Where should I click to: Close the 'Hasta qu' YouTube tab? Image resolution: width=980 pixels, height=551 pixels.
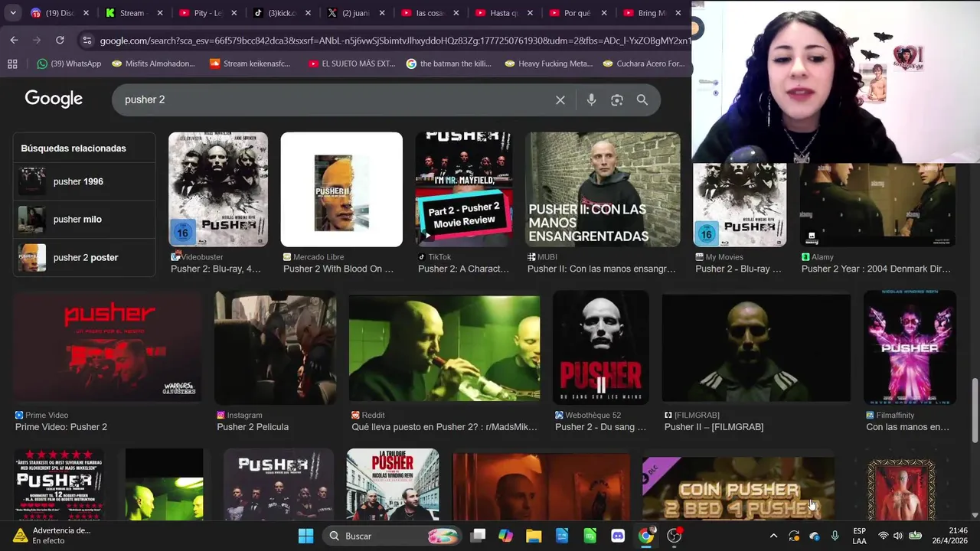(x=530, y=13)
